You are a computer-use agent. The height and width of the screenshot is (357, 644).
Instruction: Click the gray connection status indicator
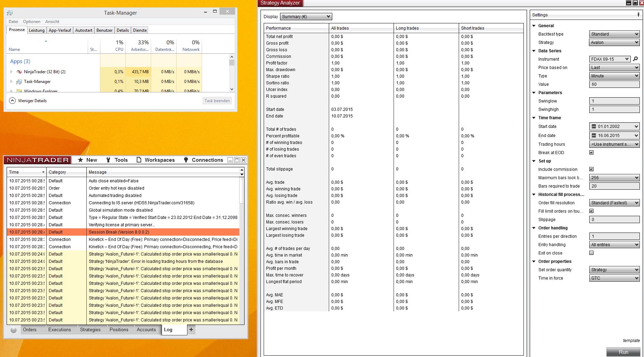click(x=14, y=330)
